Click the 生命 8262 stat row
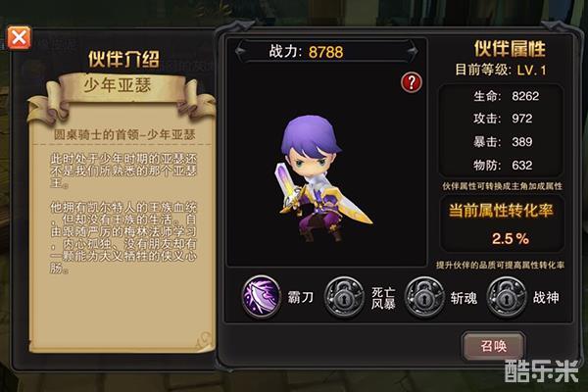588x392 pixels. 507,96
